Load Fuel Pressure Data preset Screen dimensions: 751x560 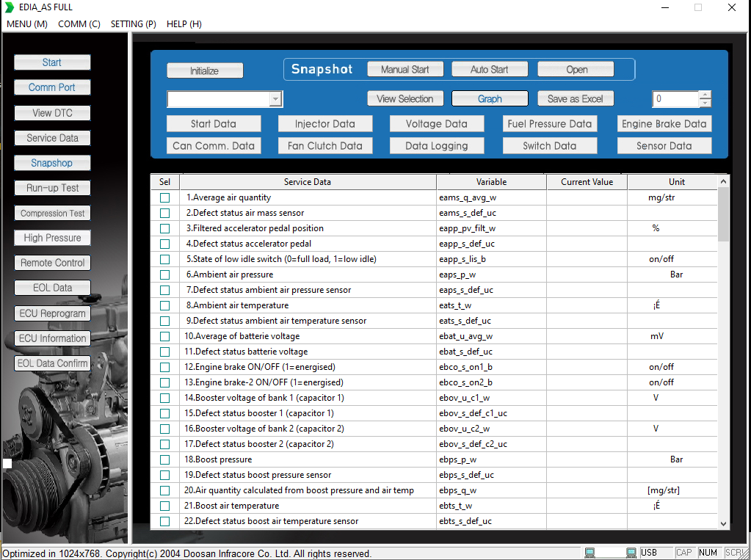pos(550,123)
